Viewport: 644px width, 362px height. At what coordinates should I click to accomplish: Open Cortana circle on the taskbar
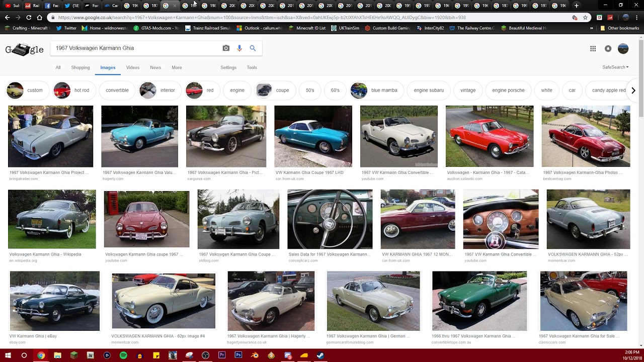pyautogui.click(x=24, y=355)
